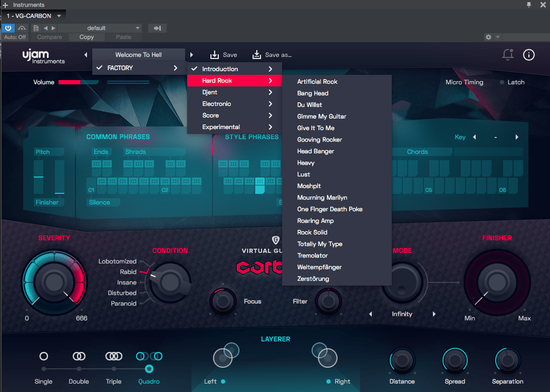Viewport: 550px width, 392px height.
Task: Choose the Moshpit preset
Action: click(x=309, y=186)
